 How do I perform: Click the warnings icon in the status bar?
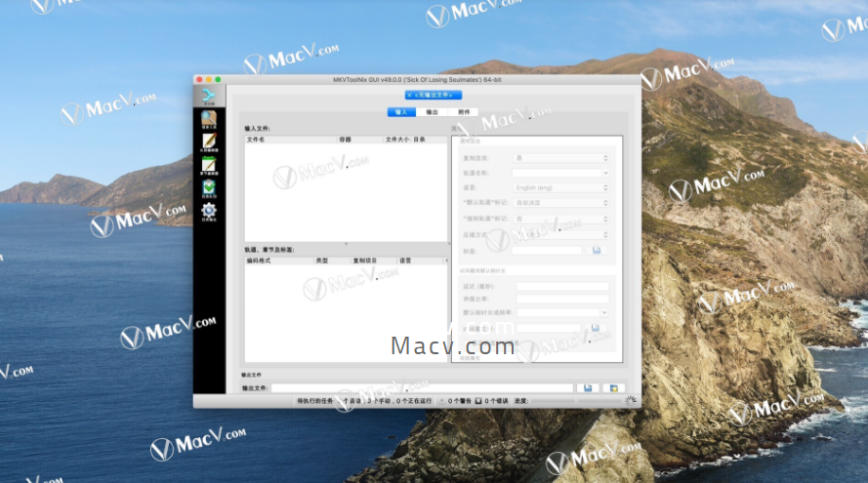coord(441,401)
